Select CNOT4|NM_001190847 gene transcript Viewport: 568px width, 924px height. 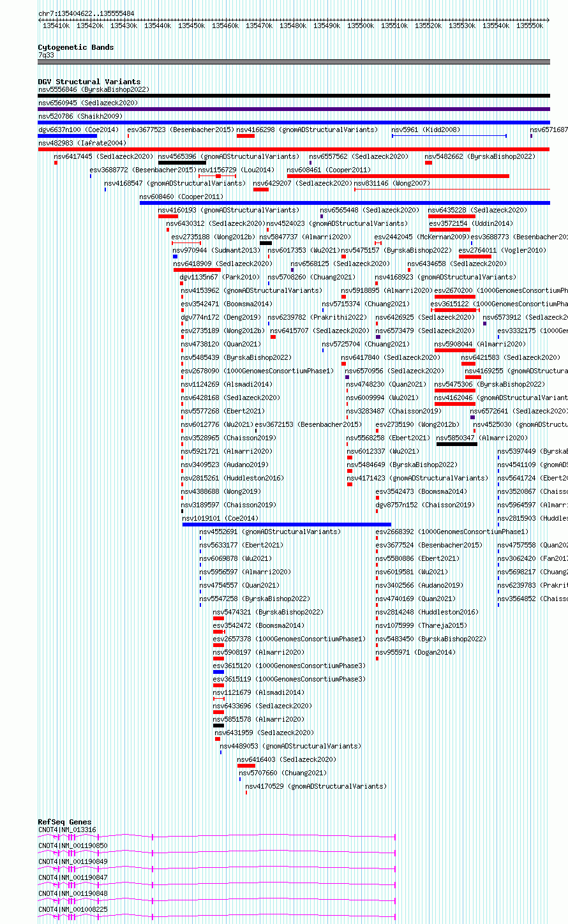217,883
